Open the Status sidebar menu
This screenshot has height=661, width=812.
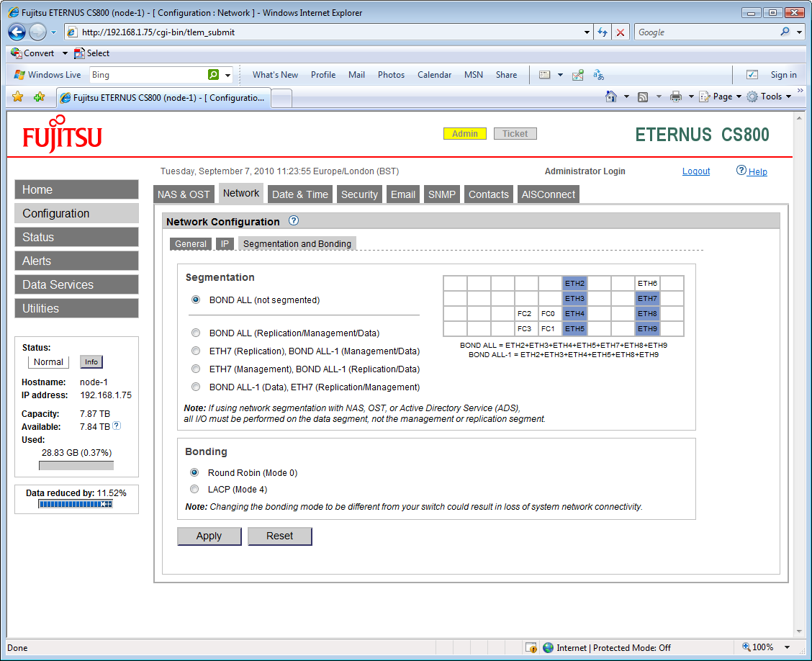(x=76, y=237)
